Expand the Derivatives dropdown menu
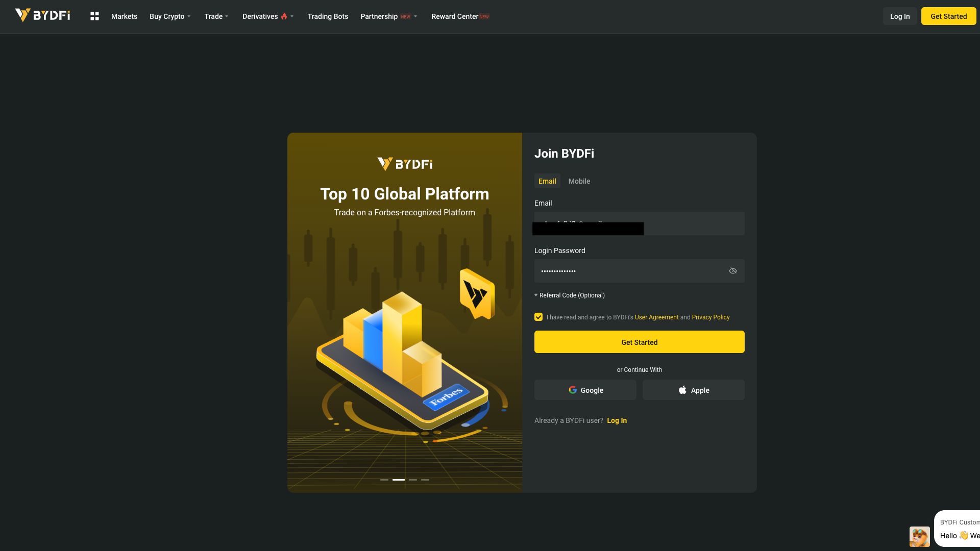 (x=268, y=16)
